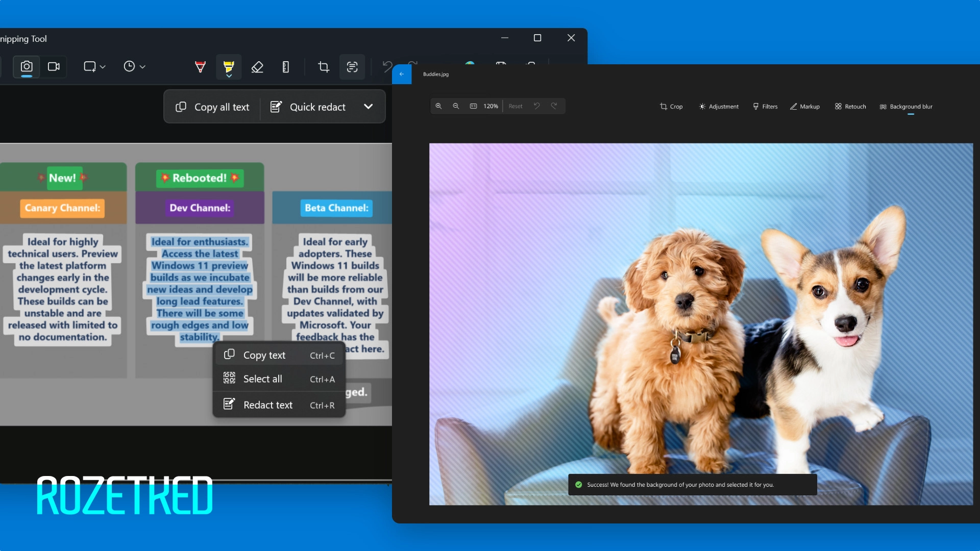Image resolution: width=980 pixels, height=551 pixels.
Task: Open snipping shape mode dropdown
Action: point(94,67)
